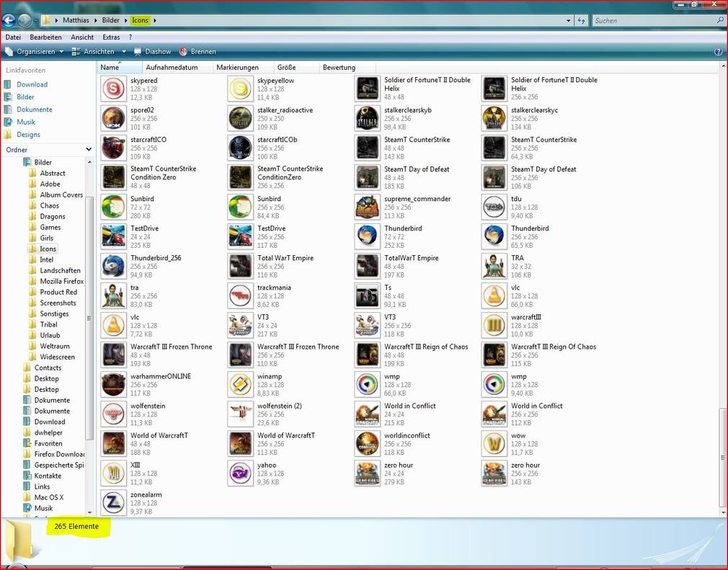Sort by the Markierungen column
Image resolution: width=728 pixels, height=570 pixels.
coord(244,67)
